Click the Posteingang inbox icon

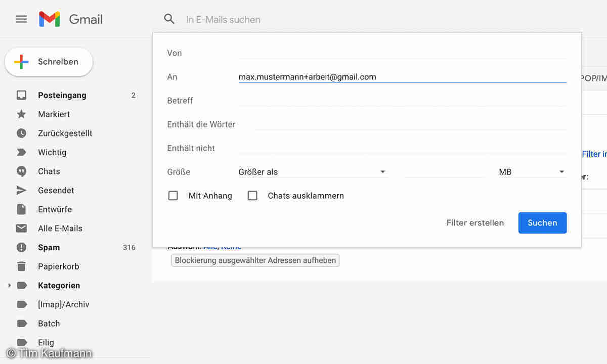point(21,95)
